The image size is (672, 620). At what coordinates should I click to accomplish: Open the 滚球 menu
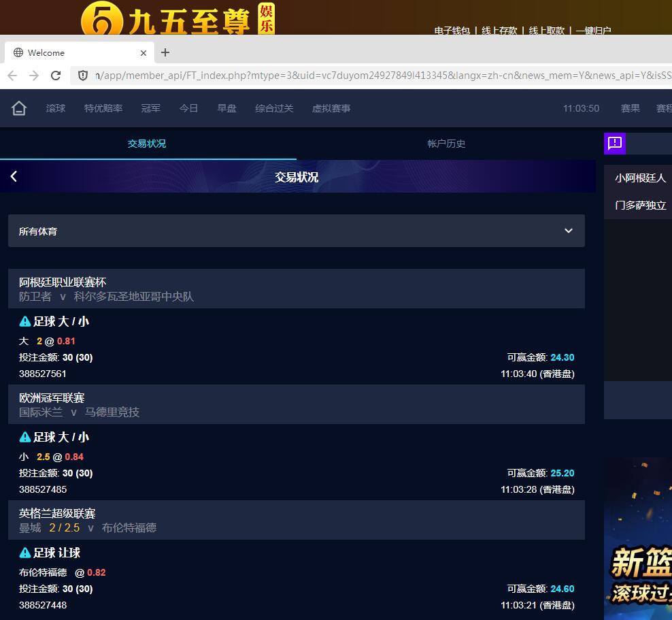pos(56,108)
